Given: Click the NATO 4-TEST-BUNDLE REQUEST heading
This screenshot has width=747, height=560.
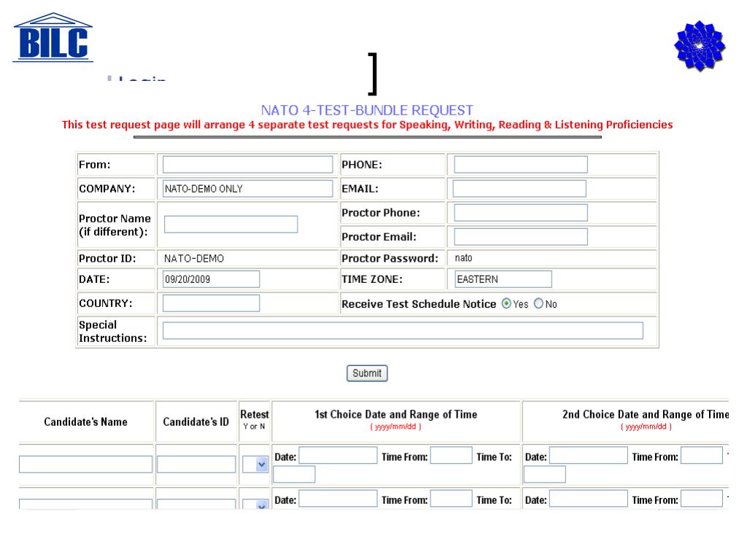Looking at the screenshot, I should point(367,111).
